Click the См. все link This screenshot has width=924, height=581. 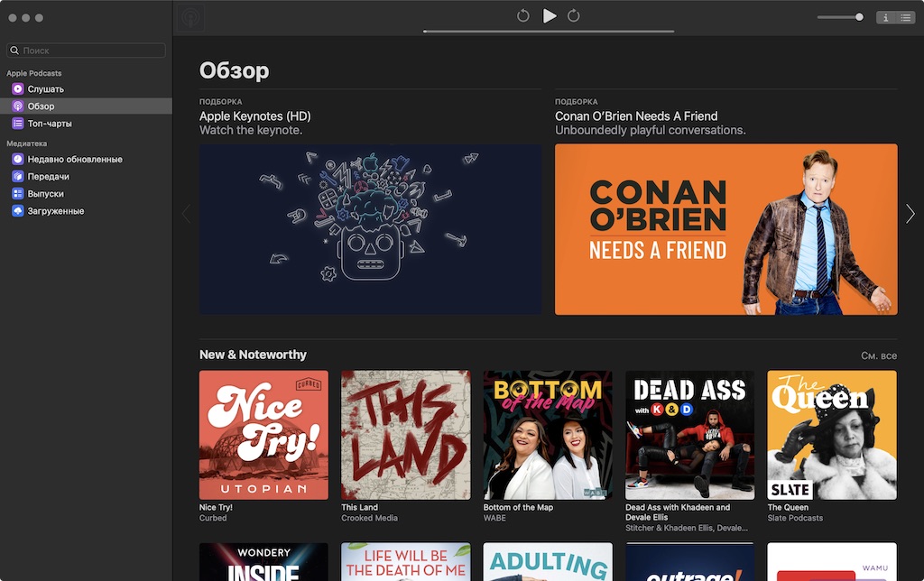click(x=879, y=355)
